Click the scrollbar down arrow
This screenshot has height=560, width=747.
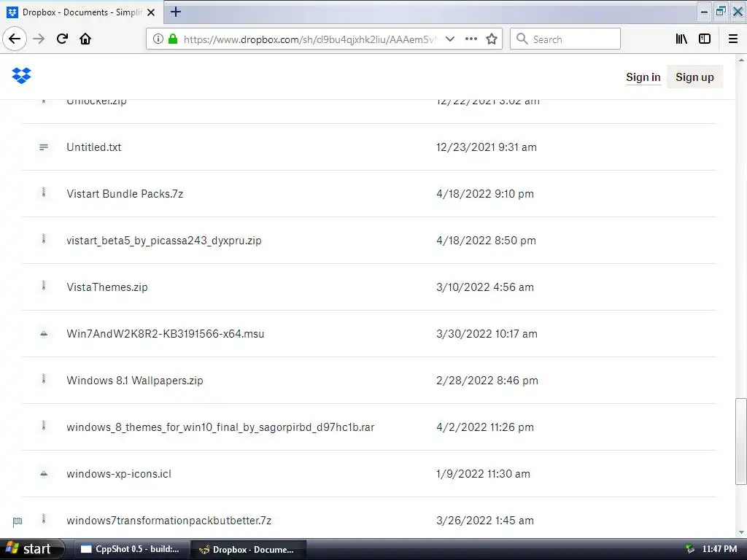pos(741,532)
